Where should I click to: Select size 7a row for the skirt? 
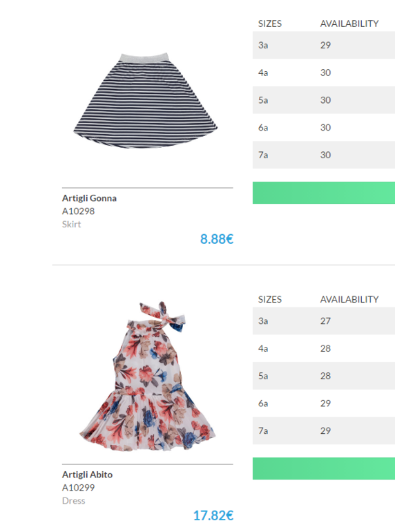tap(324, 155)
